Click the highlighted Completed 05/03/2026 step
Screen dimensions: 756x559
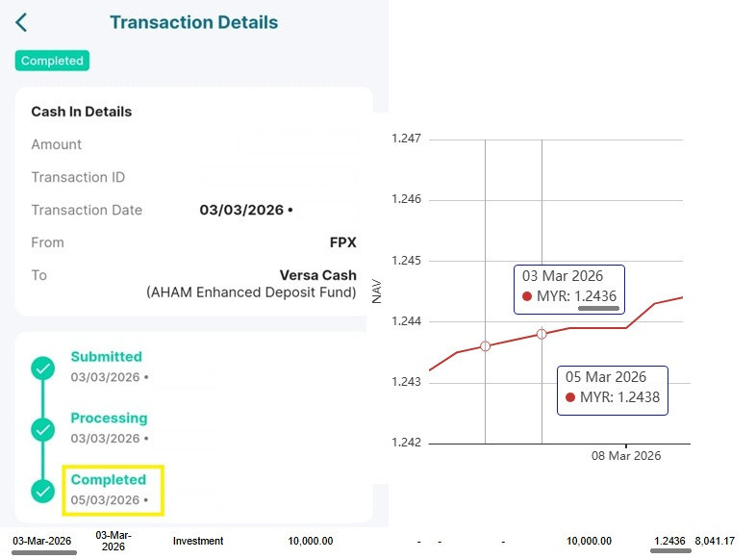113,491
